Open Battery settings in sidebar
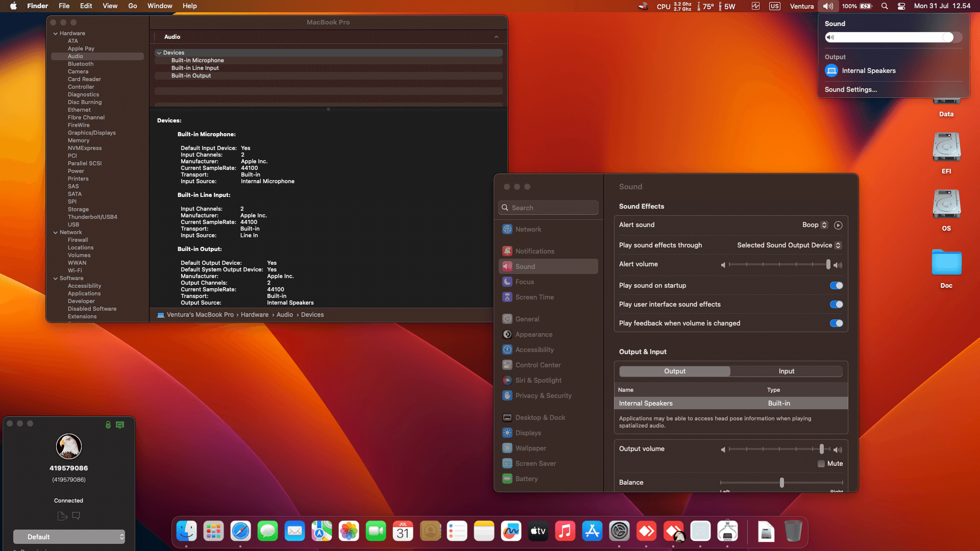The width and height of the screenshot is (980, 551). click(548, 479)
